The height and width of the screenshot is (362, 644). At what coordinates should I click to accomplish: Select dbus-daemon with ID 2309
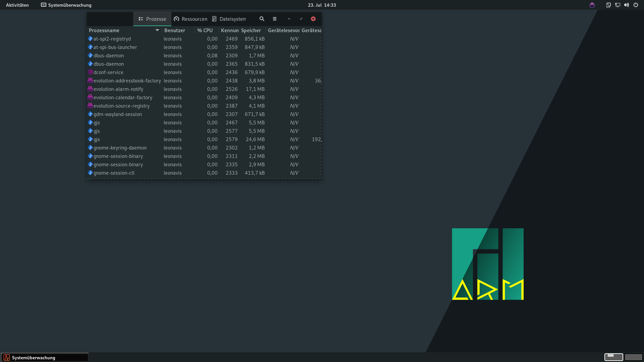[x=204, y=55]
